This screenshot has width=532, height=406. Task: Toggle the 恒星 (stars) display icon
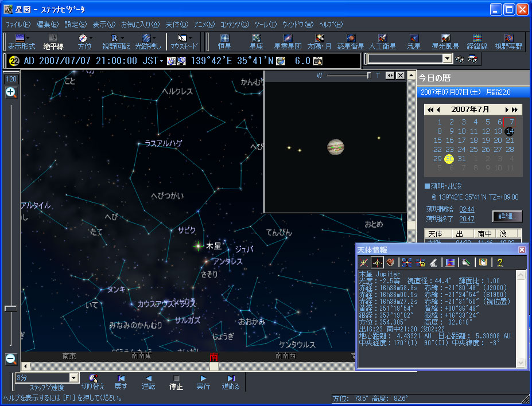pyautogui.click(x=224, y=38)
